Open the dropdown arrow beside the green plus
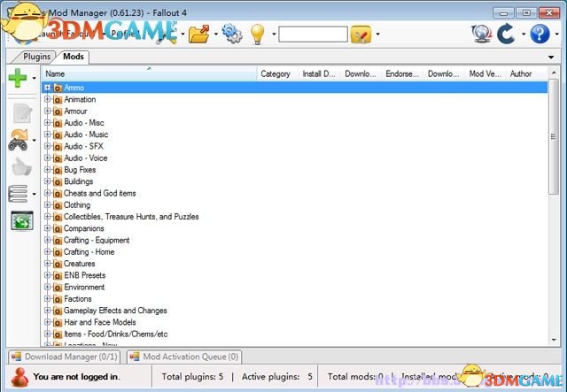Image resolution: width=567 pixels, height=392 pixels. click(x=34, y=78)
